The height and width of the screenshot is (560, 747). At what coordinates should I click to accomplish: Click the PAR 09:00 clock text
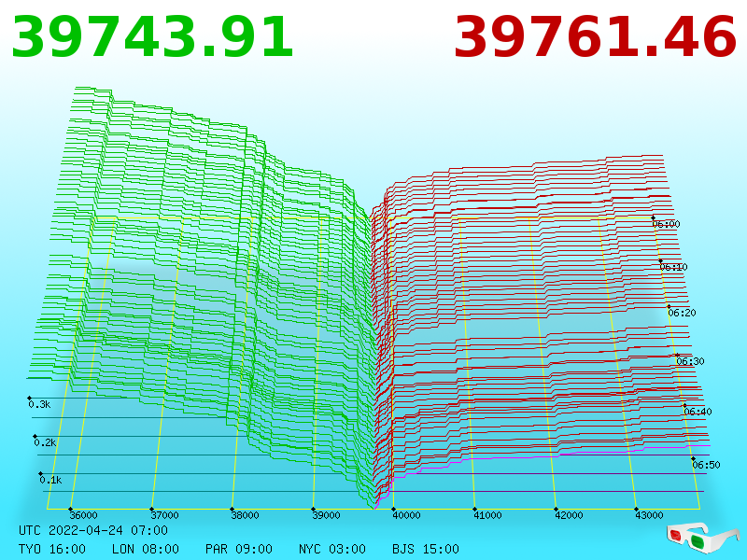coord(239,549)
